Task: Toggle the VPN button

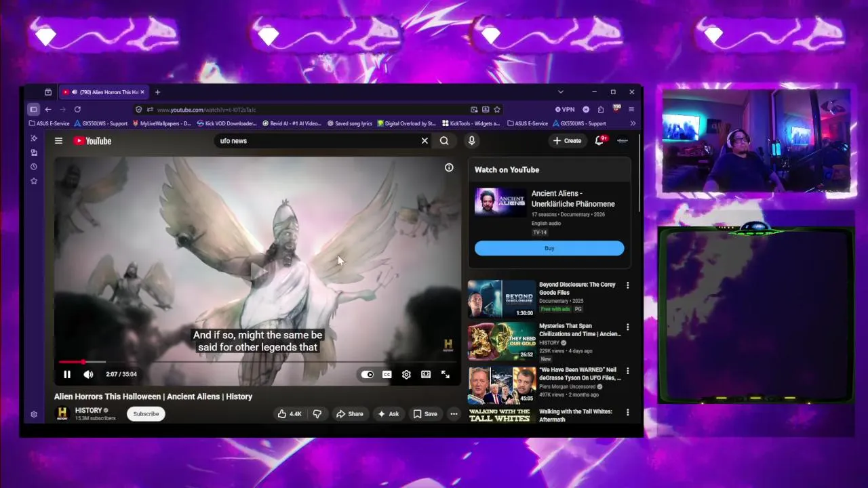Action: pos(565,109)
